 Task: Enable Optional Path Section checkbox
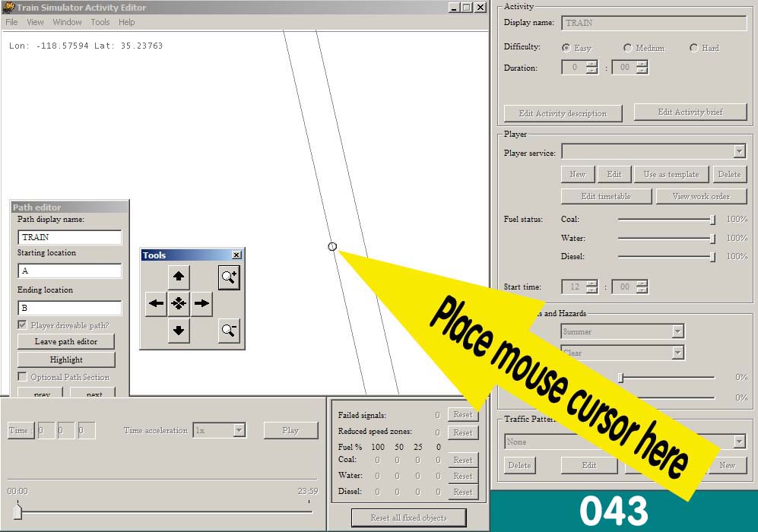(22, 376)
